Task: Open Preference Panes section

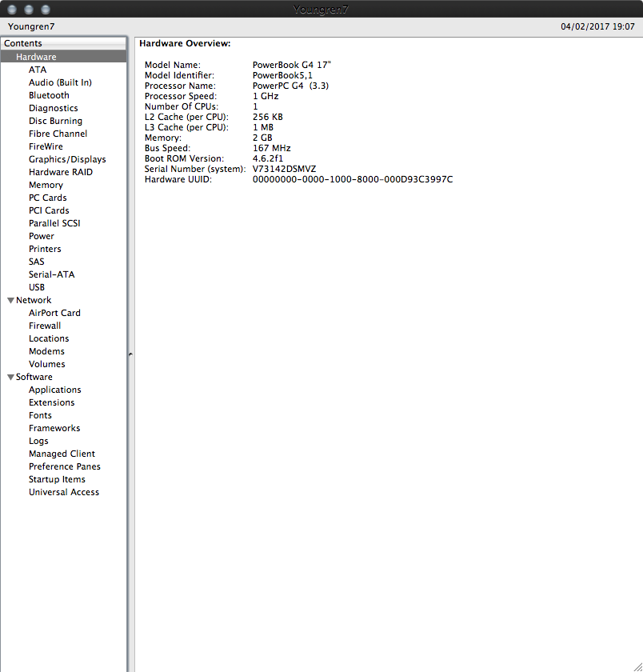Action: tap(64, 466)
